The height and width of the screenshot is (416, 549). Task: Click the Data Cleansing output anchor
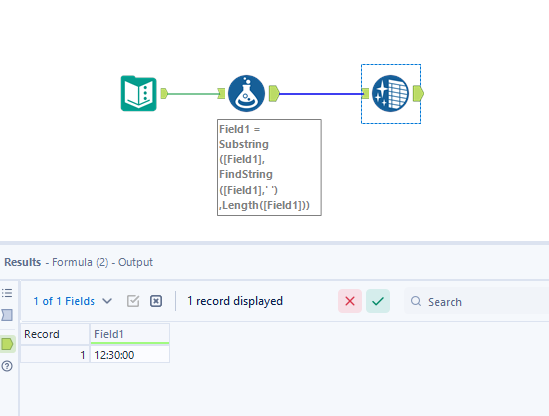pyautogui.click(x=418, y=93)
